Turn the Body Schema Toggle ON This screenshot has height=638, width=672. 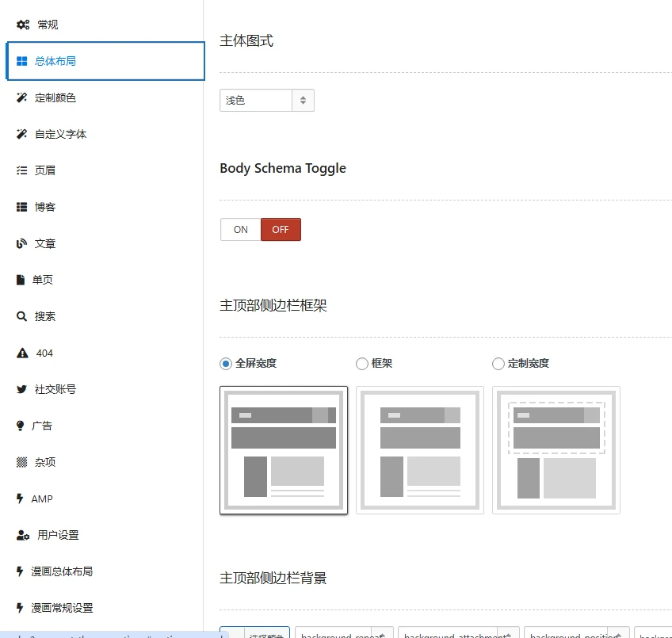click(239, 229)
